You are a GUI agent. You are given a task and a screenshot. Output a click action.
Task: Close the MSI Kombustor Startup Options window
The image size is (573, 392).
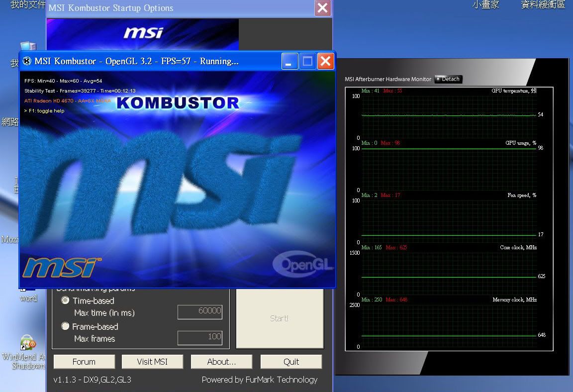pyautogui.click(x=323, y=7)
